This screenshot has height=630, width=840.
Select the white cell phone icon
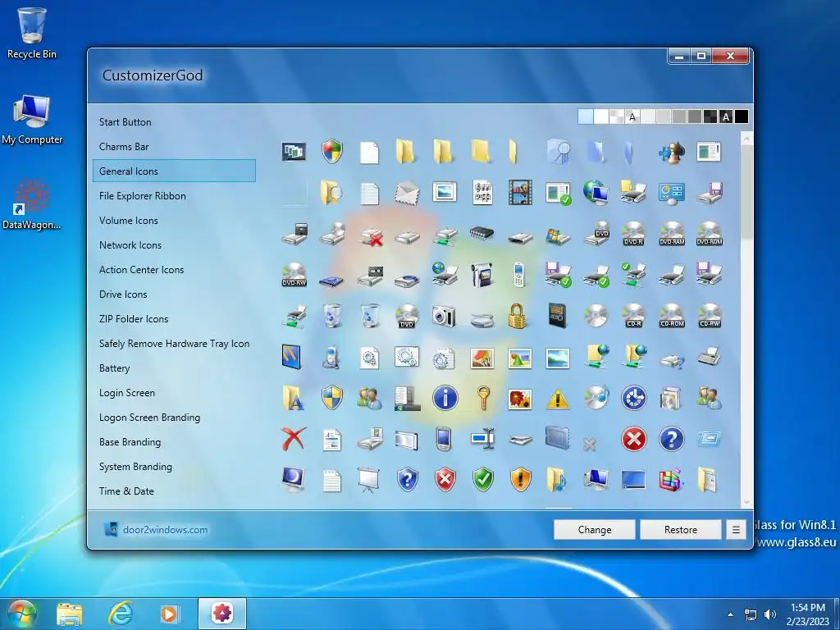click(x=518, y=274)
